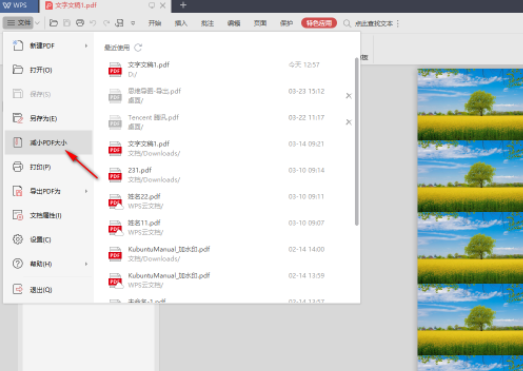Add a new tab with plus button
523x371 pixels.
click(x=183, y=5)
